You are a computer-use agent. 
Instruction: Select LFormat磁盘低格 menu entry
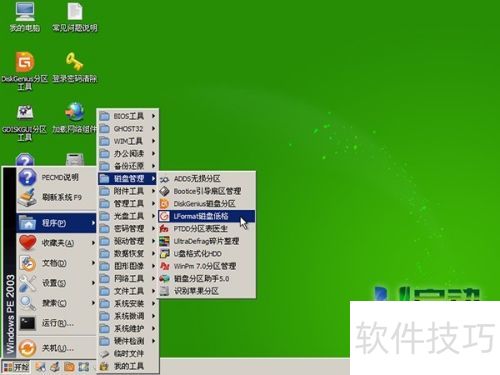tap(207, 216)
